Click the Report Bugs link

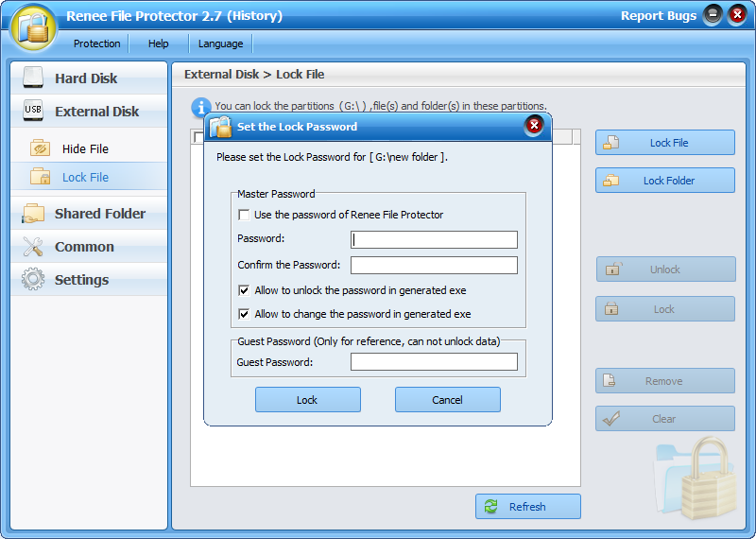coord(658,15)
